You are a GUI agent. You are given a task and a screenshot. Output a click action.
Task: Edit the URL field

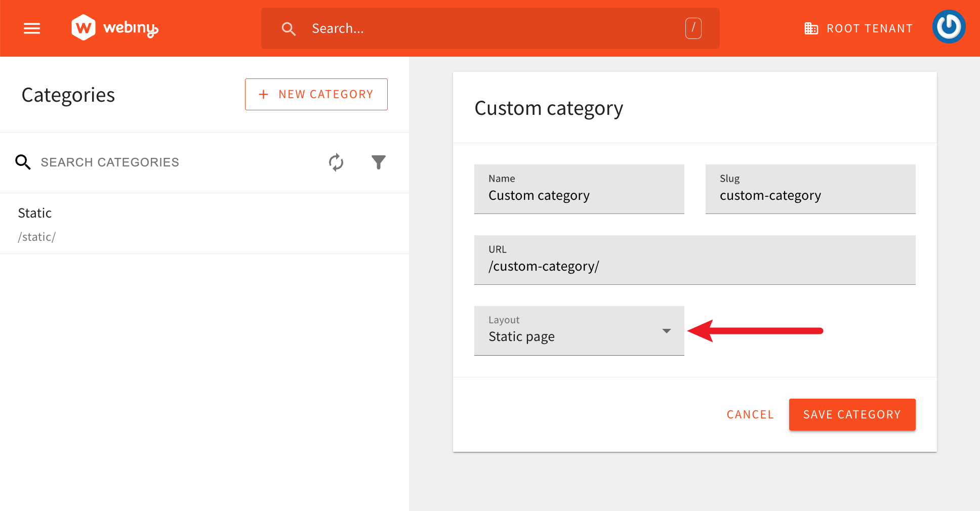695,266
